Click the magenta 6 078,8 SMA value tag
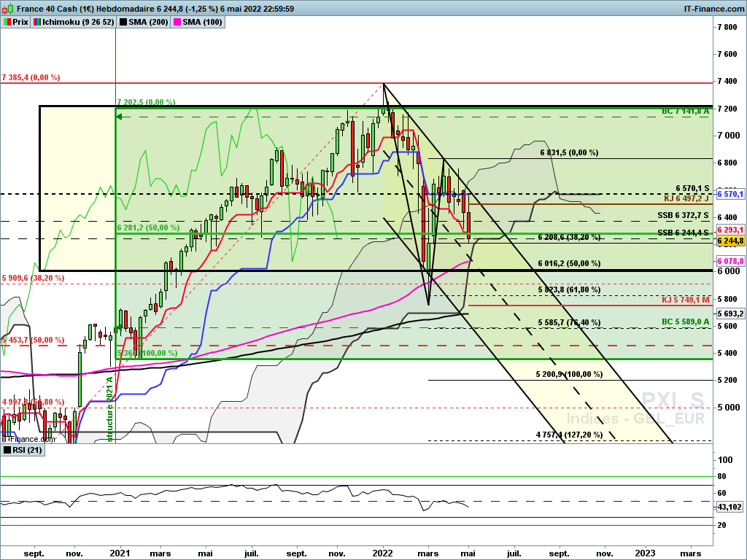This screenshot has height=560, width=747. tap(730, 261)
